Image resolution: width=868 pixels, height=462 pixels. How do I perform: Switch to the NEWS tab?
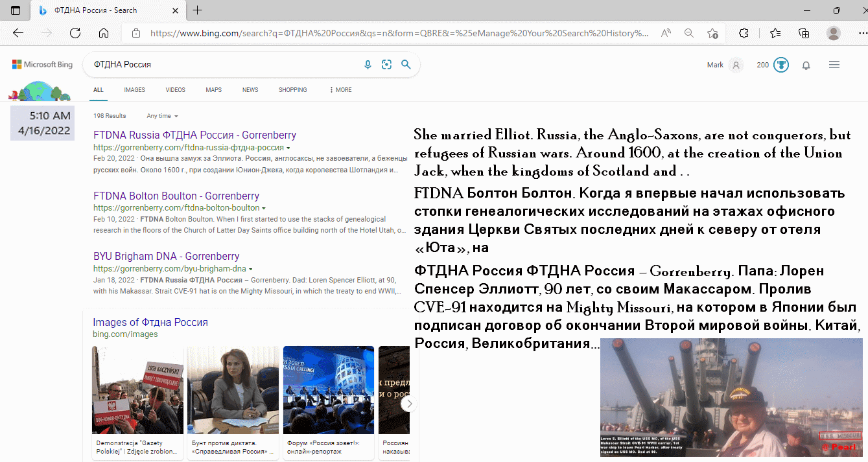click(x=250, y=90)
